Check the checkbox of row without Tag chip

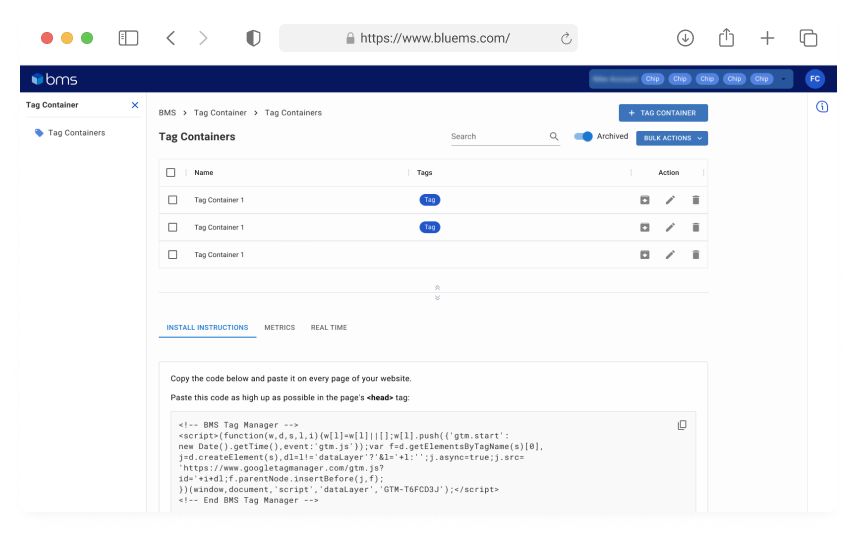coord(173,255)
